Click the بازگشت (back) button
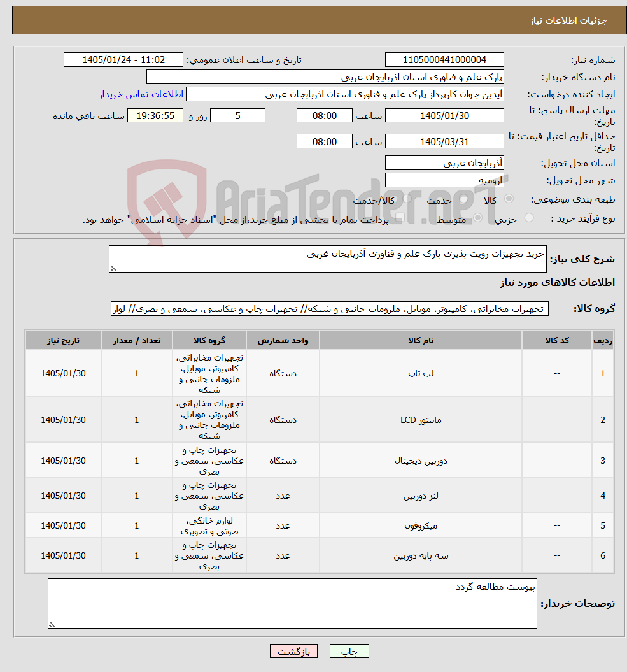 [293, 652]
